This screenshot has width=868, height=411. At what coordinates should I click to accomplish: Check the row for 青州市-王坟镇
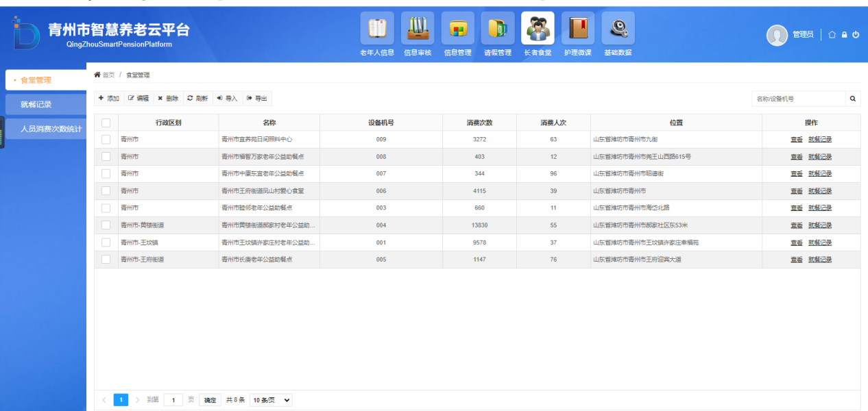106,242
